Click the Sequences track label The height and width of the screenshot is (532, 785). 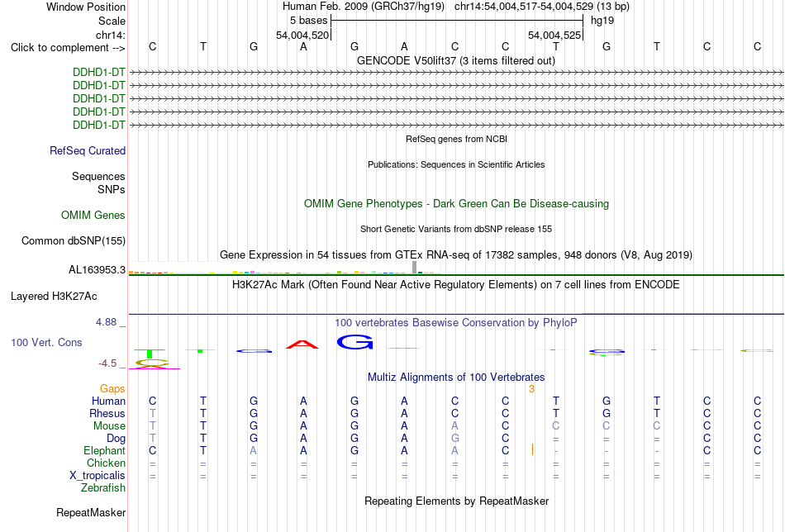click(98, 176)
